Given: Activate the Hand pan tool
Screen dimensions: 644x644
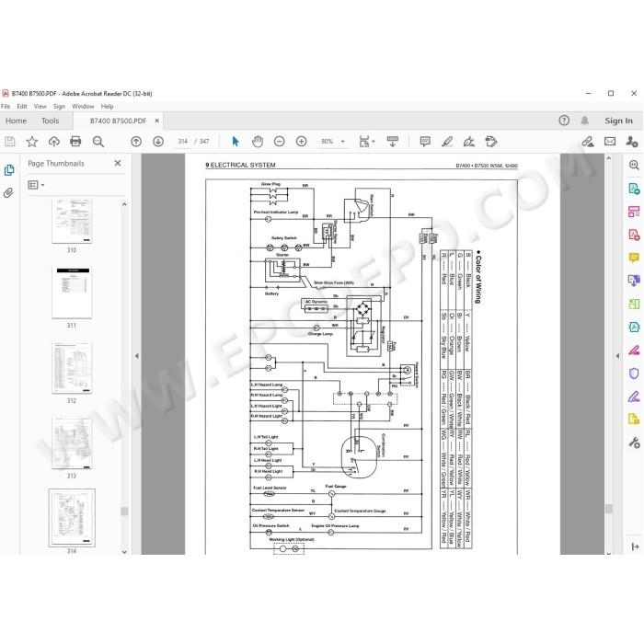Looking at the screenshot, I should [258, 142].
